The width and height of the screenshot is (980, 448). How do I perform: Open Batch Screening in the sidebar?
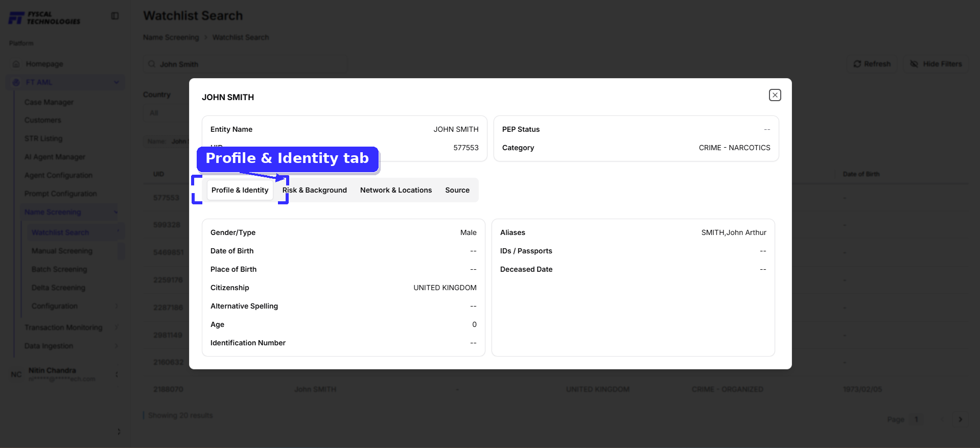[59, 269]
